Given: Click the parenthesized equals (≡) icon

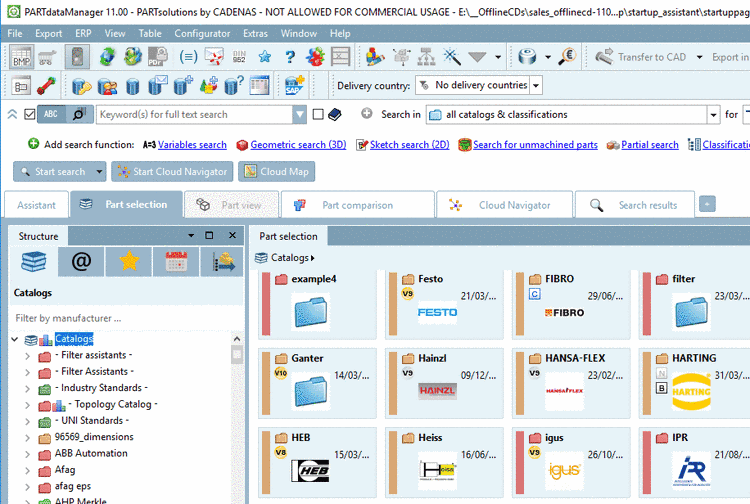Looking at the screenshot, I should pyautogui.click(x=188, y=57).
